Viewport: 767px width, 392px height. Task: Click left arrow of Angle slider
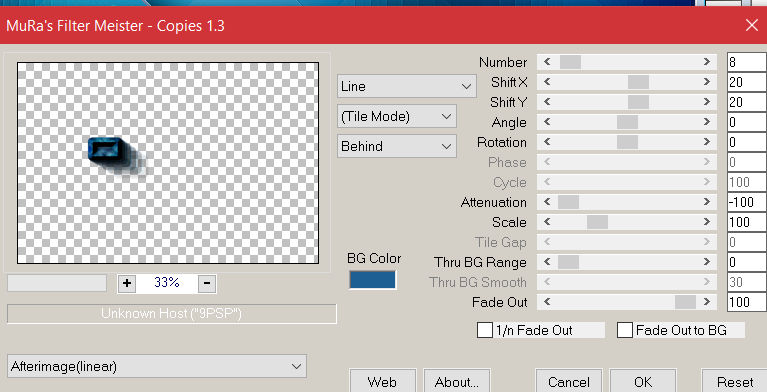click(x=547, y=122)
